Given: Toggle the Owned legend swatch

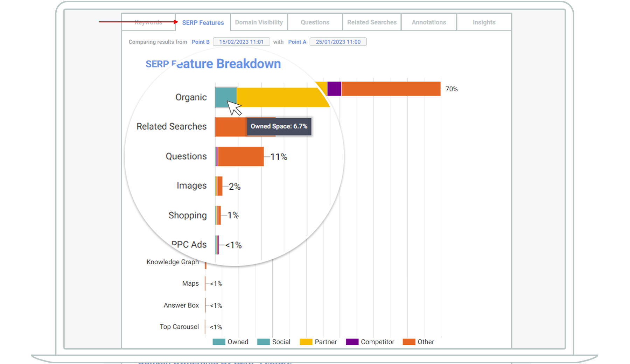Looking at the screenshot, I should [x=219, y=342].
